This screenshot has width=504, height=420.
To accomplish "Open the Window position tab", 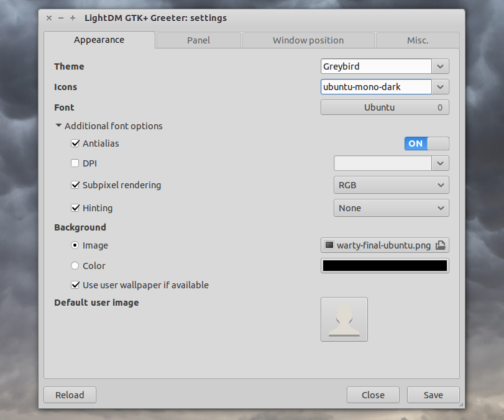I will tap(308, 39).
